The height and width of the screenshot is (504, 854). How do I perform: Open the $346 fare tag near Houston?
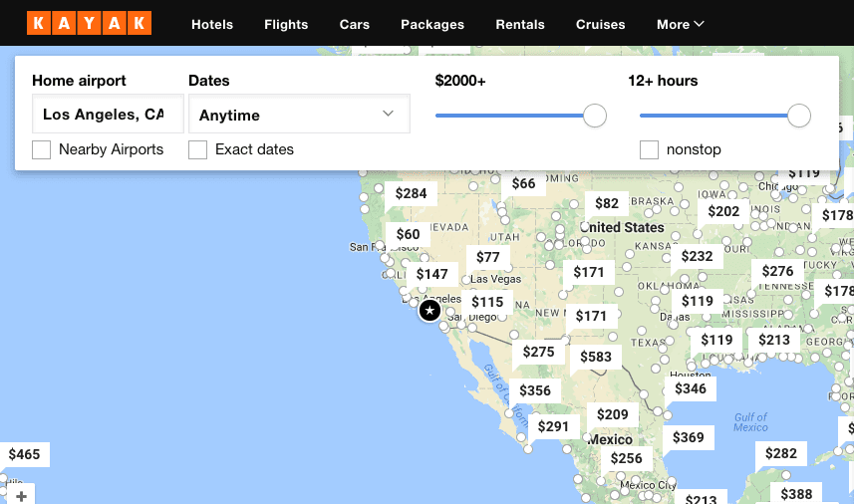[690, 388]
